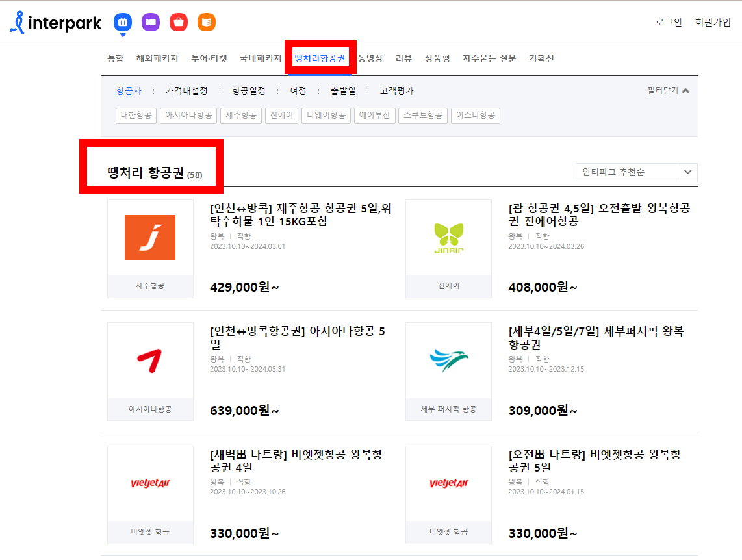Open the 인터파크 추천순 sort dropdown

635,172
